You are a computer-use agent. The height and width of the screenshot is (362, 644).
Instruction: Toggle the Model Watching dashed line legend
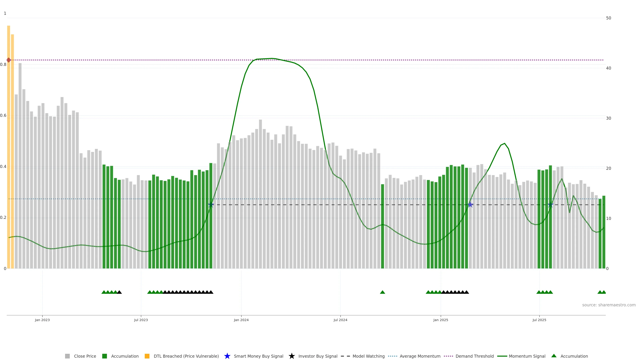click(x=345, y=356)
